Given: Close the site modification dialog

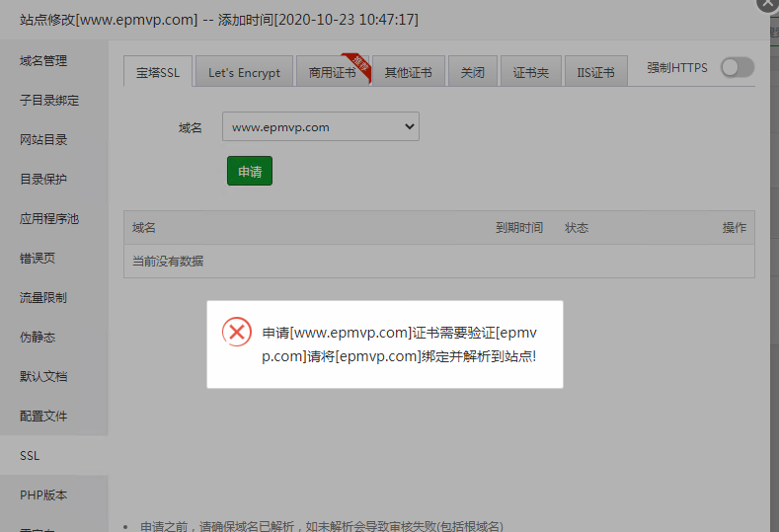Looking at the screenshot, I should pyautogui.click(x=767, y=4).
